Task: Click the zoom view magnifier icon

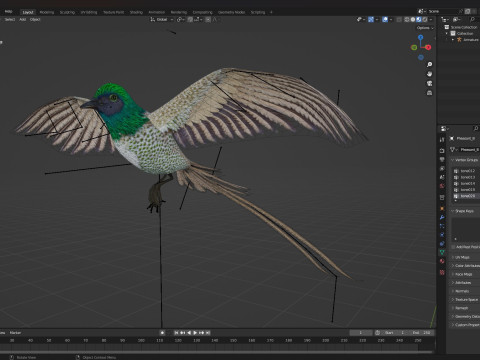Action: (x=429, y=64)
